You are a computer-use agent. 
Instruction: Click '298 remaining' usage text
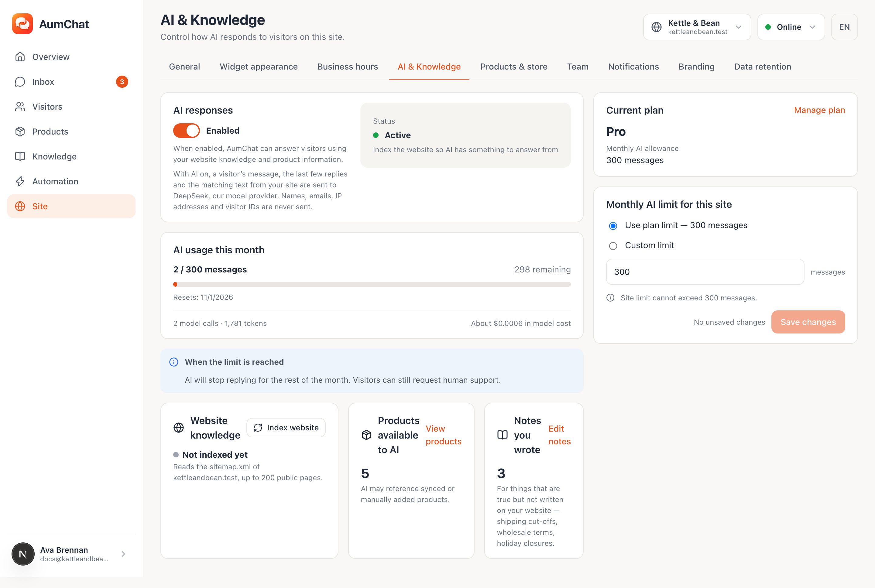pyautogui.click(x=542, y=270)
